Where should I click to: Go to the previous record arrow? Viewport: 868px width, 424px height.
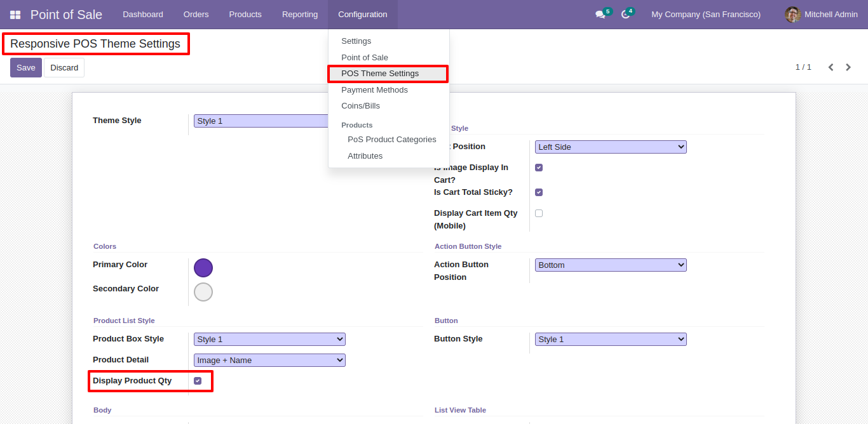(x=831, y=67)
